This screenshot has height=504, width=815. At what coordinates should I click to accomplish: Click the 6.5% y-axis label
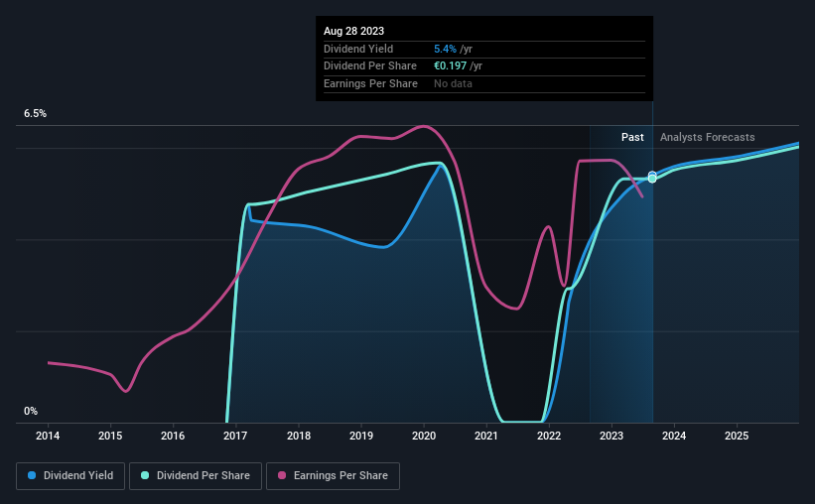(x=36, y=113)
